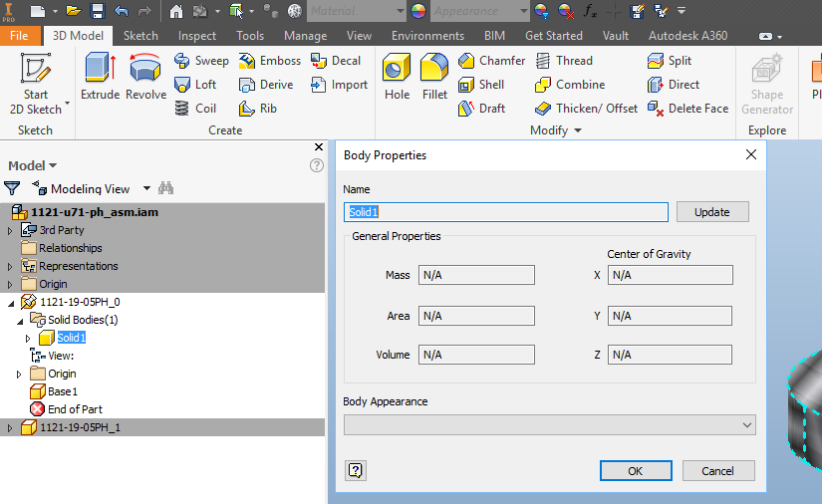Viewport: 822px width, 504px height.
Task: Open file with folder icon
Action: (x=74, y=11)
